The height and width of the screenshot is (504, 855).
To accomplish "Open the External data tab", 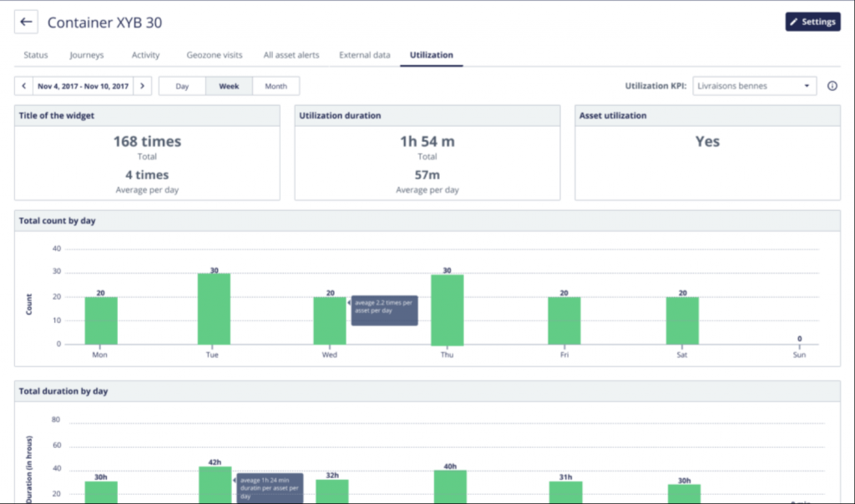I will 364,55.
